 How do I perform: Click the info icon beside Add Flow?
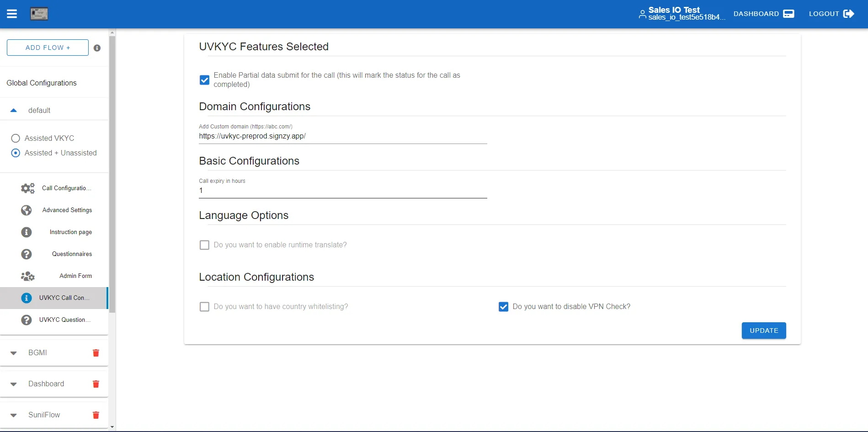(x=97, y=48)
